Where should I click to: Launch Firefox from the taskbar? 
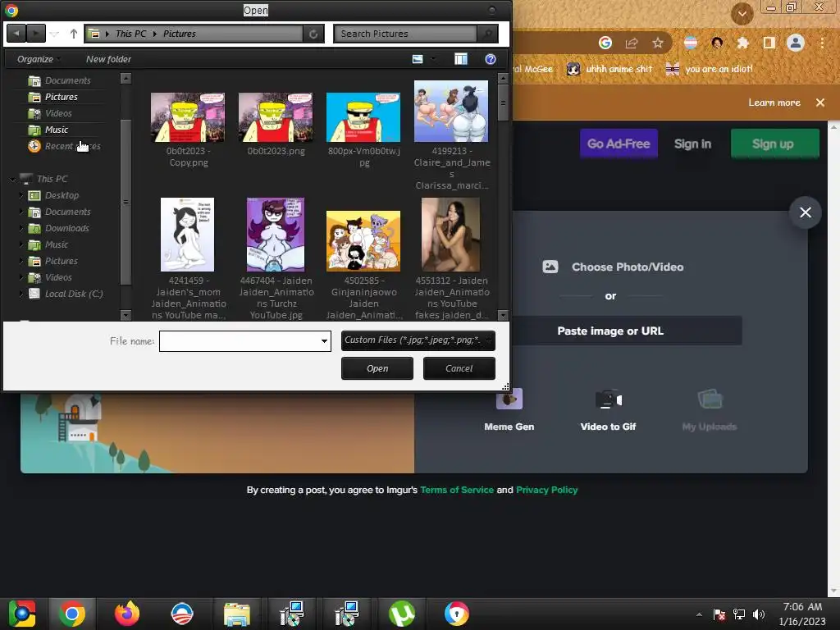(127, 614)
